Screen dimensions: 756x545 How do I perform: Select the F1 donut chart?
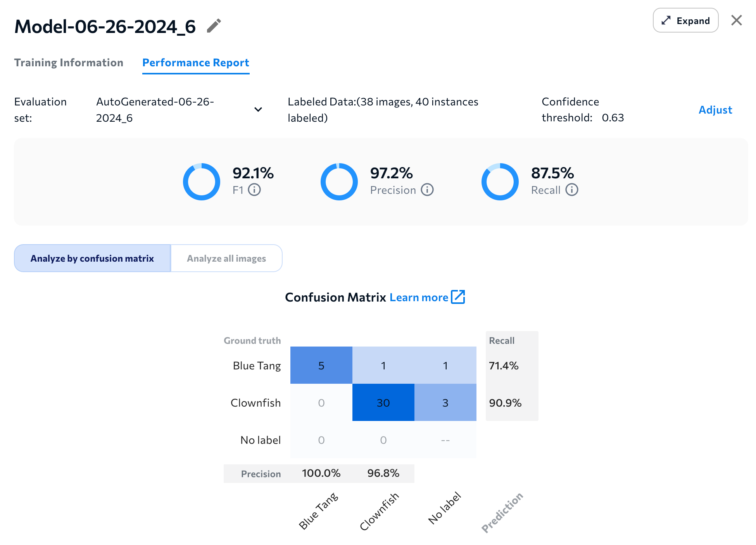point(201,181)
